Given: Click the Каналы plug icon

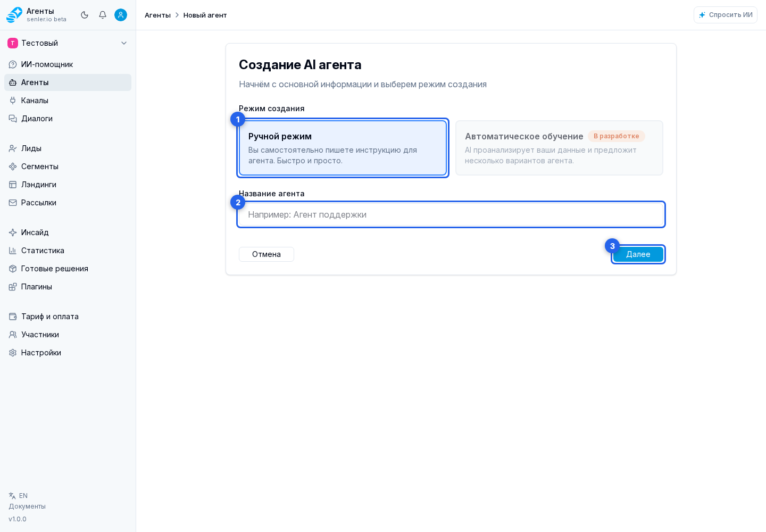Looking at the screenshot, I should point(13,101).
